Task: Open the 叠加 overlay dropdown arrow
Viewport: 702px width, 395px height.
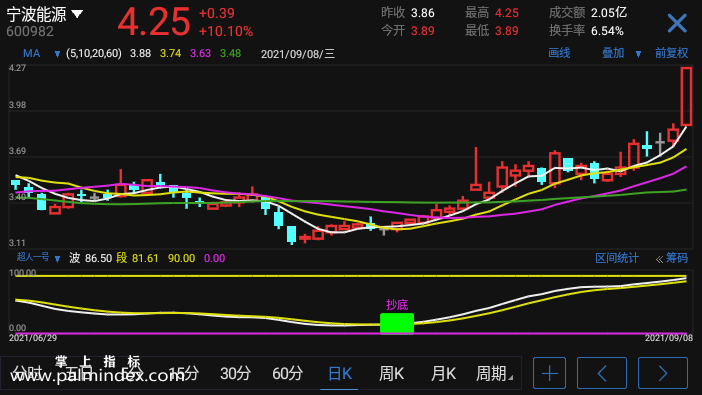Action: (638, 54)
